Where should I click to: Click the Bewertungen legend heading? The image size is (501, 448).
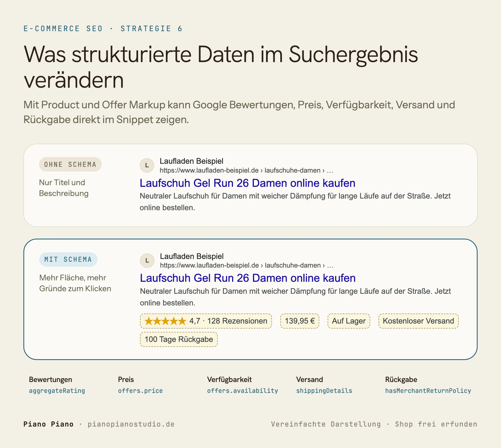pos(50,380)
